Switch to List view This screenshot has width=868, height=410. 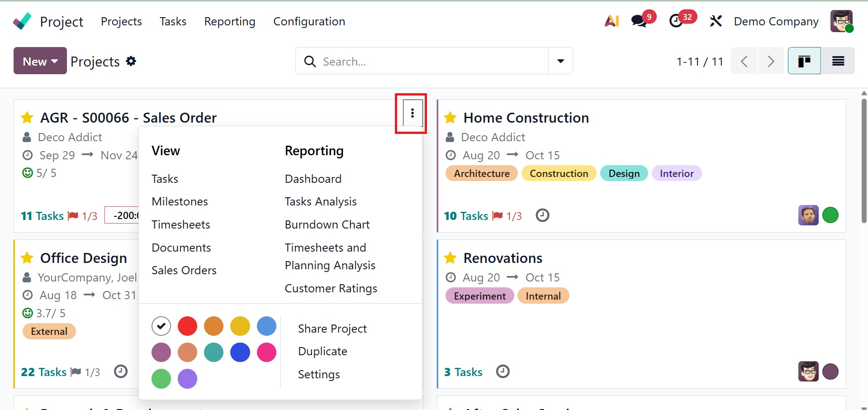coord(838,61)
